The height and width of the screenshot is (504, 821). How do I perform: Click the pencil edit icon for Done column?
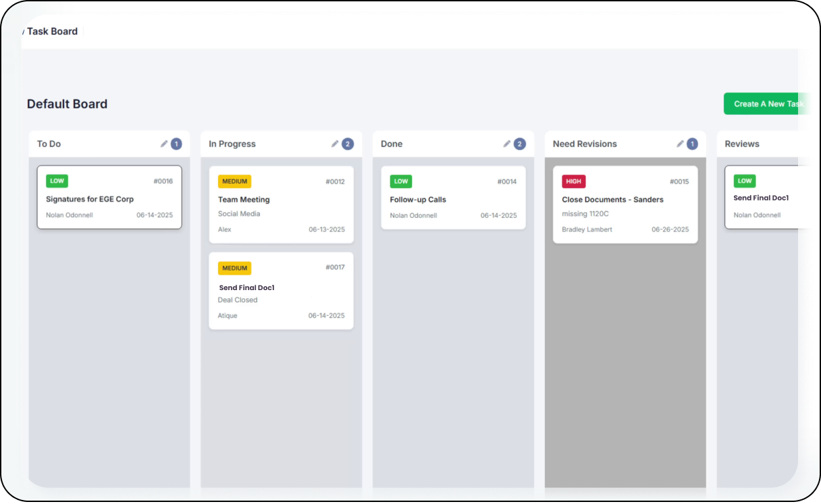[507, 144]
